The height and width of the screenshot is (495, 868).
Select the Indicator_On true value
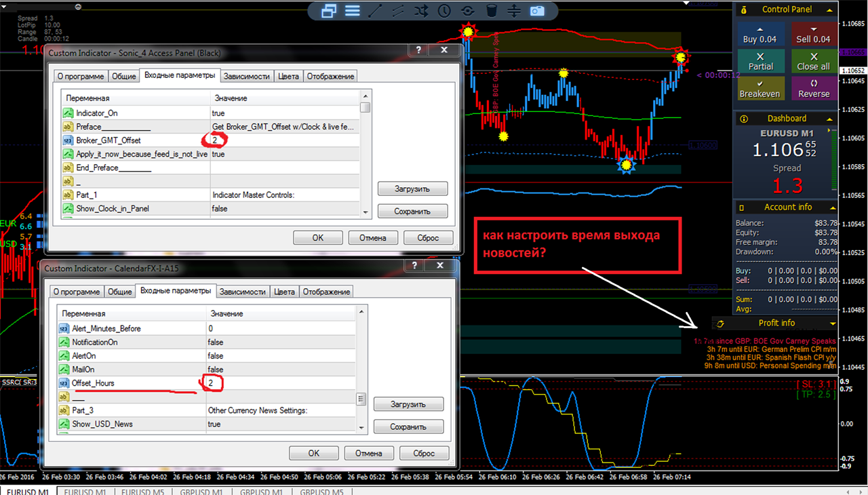[284, 113]
